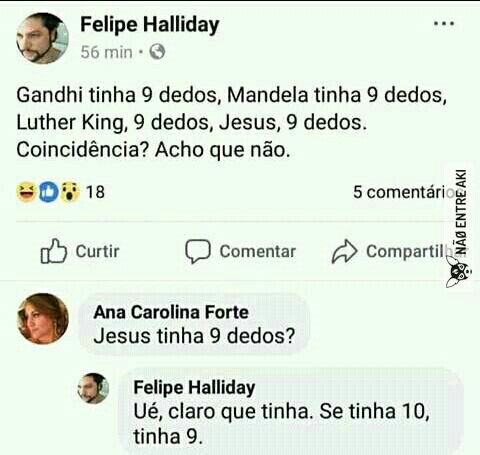Click the blue Like reaction icon
The width and height of the screenshot is (480, 455).
coord(49,192)
